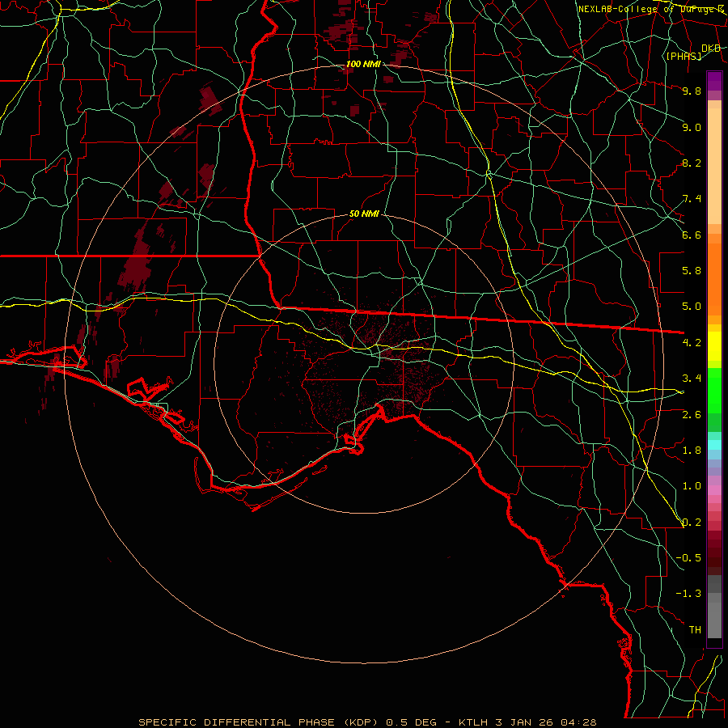Click the 8.2 legend value
Screen dimensions: 728x728
[x=692, y=163]
